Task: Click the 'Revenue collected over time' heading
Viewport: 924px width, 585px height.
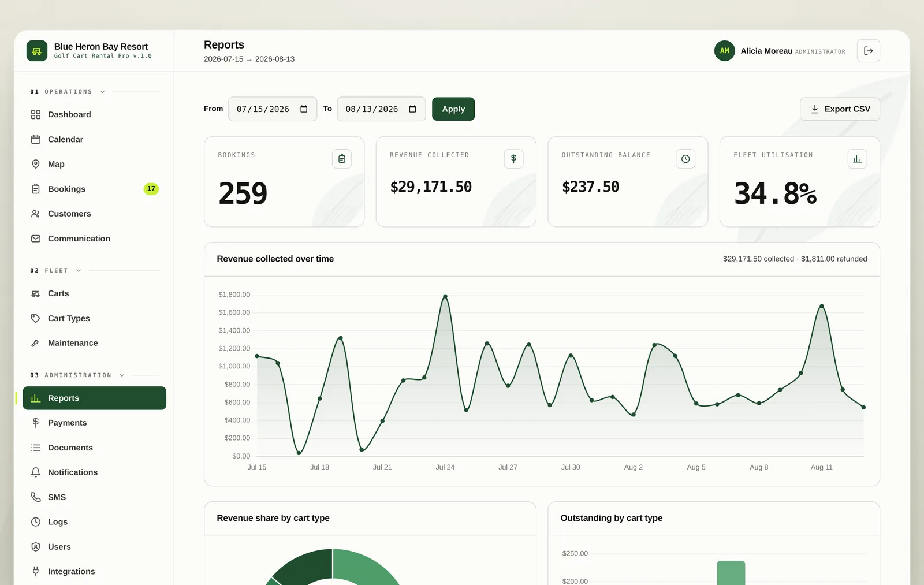Action: click(x=275, y=259)
